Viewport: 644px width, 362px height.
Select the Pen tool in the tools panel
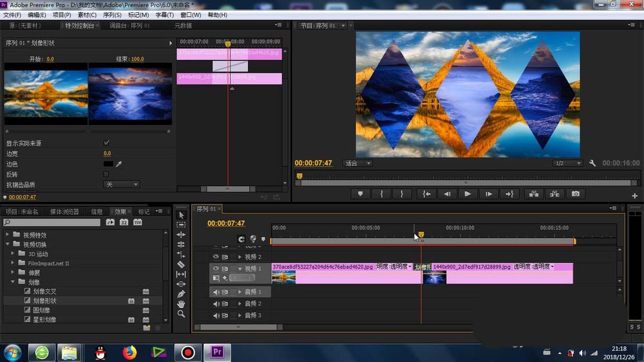(x=181, y=294)
